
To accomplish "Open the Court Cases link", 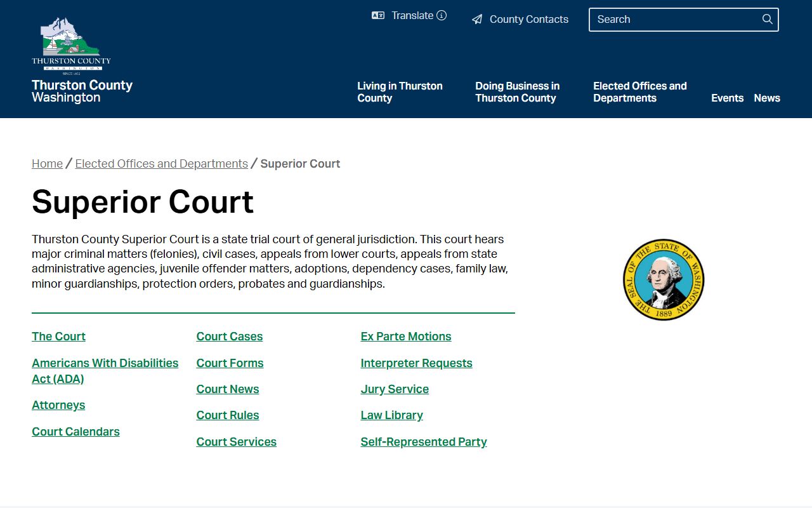I will tap(230, 337).
